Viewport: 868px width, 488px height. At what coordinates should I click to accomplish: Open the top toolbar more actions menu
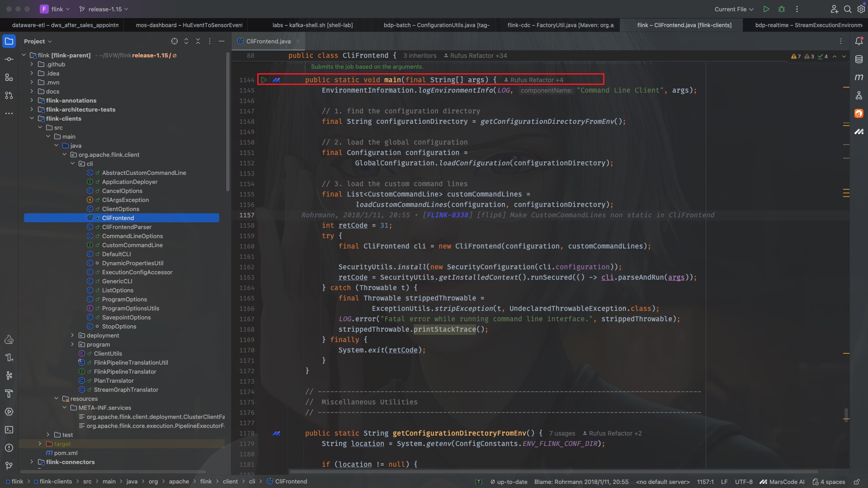(x=797, y=9)
